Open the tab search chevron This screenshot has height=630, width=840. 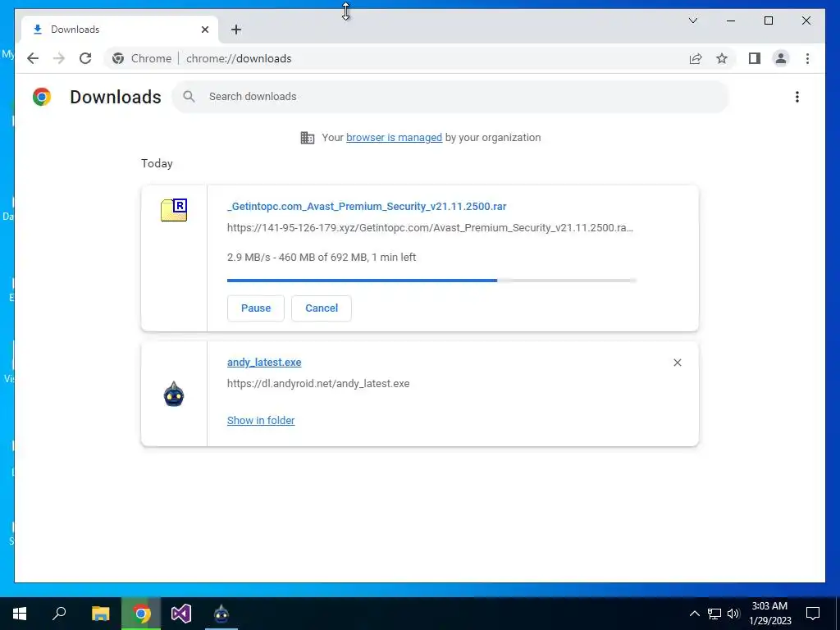(x=692, y=21)
